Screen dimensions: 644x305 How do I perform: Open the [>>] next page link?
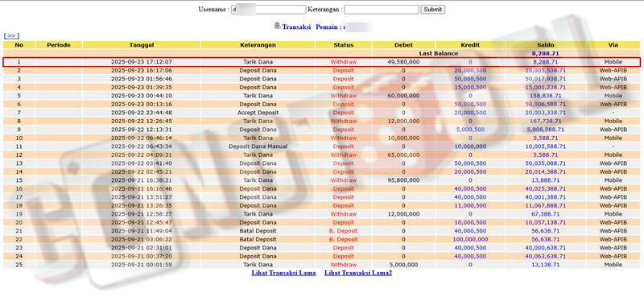(x=11, y=36)
